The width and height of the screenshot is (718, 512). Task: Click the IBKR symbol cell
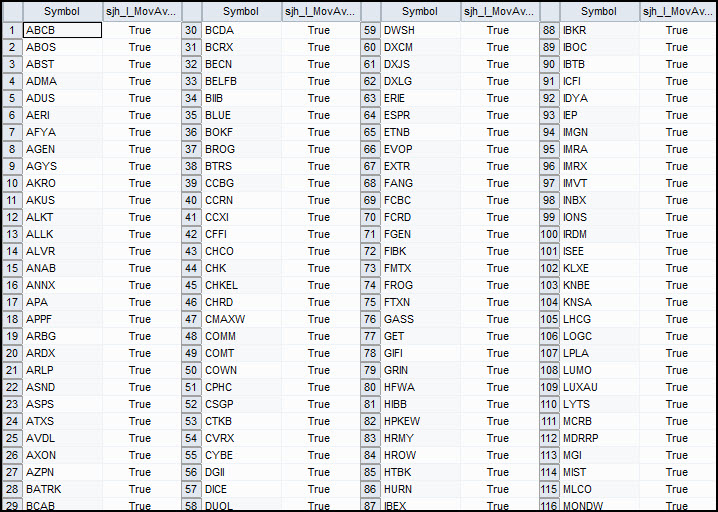point(599,30)
